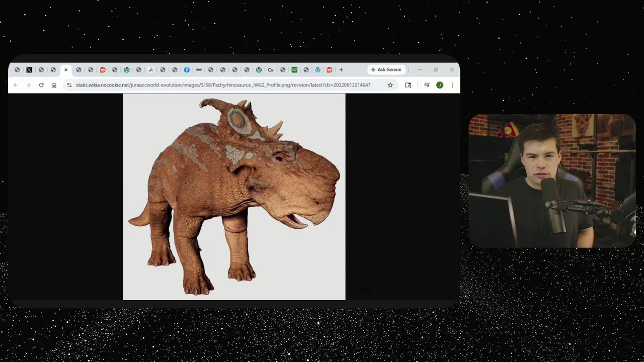Image resolution: width=644 pixels, height=362 pixels.
Task: Go forward with the forward arrow
Action: [x=28, y=85]
